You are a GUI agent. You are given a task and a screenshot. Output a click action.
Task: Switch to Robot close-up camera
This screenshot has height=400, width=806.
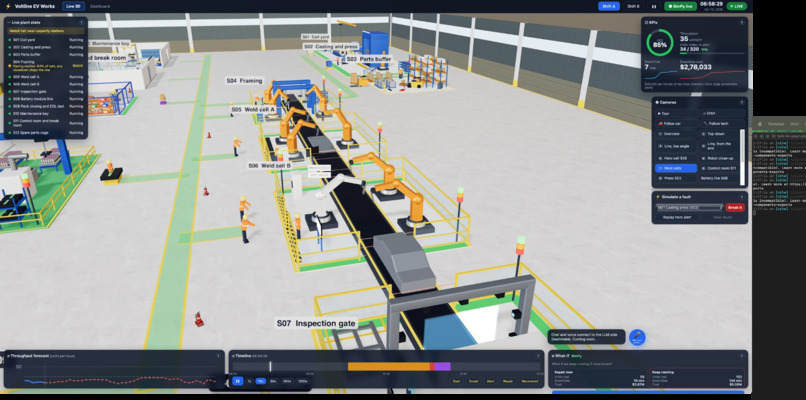pos(719,158)
